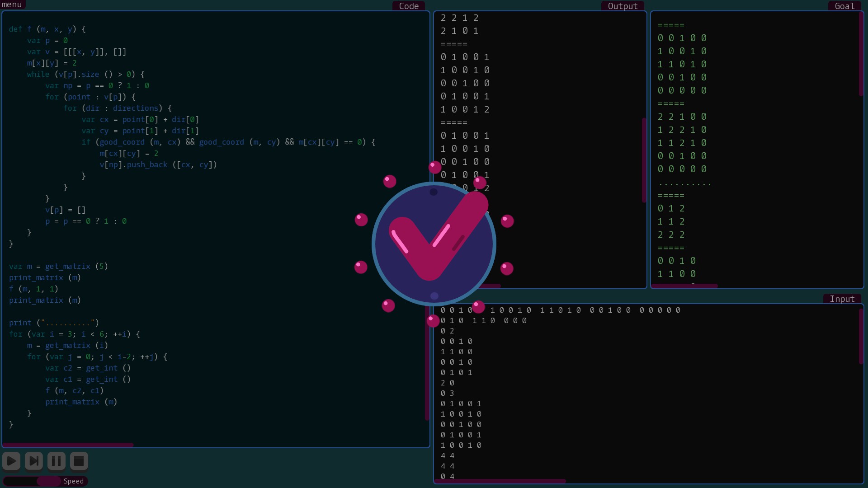Click the Code panel vertical scrollbar

coord(427,361)
